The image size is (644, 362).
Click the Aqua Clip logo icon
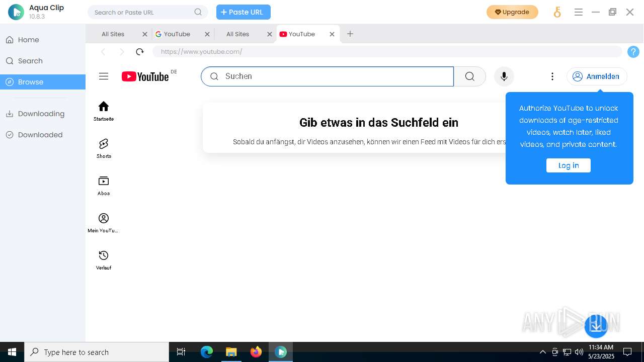click(16, 12)
